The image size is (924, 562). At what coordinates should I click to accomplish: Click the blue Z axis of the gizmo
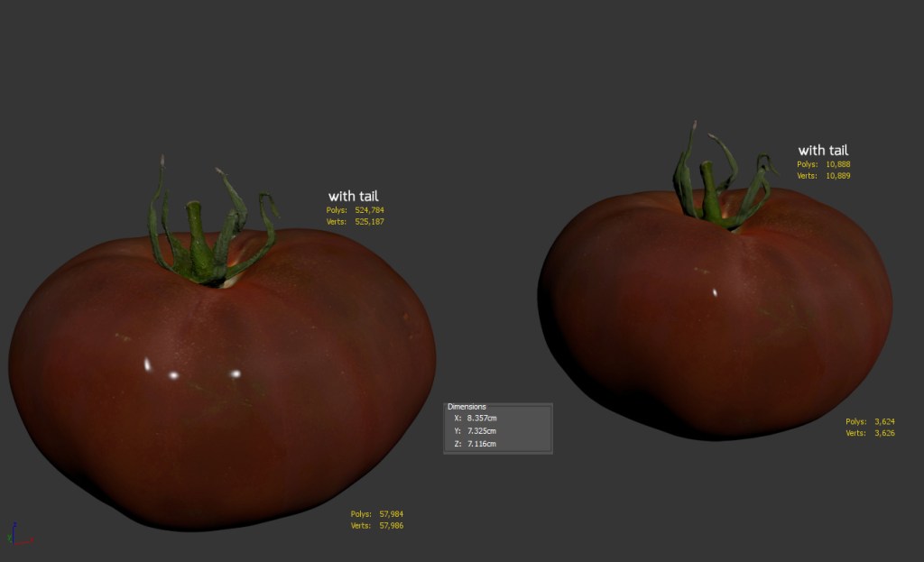point(12,528)
